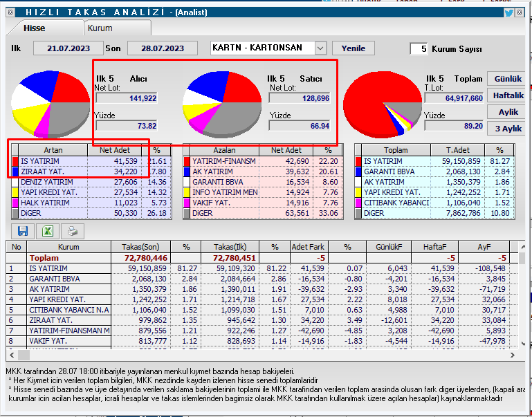Choose the Aylik period button
532x417 pixels.
508,112
